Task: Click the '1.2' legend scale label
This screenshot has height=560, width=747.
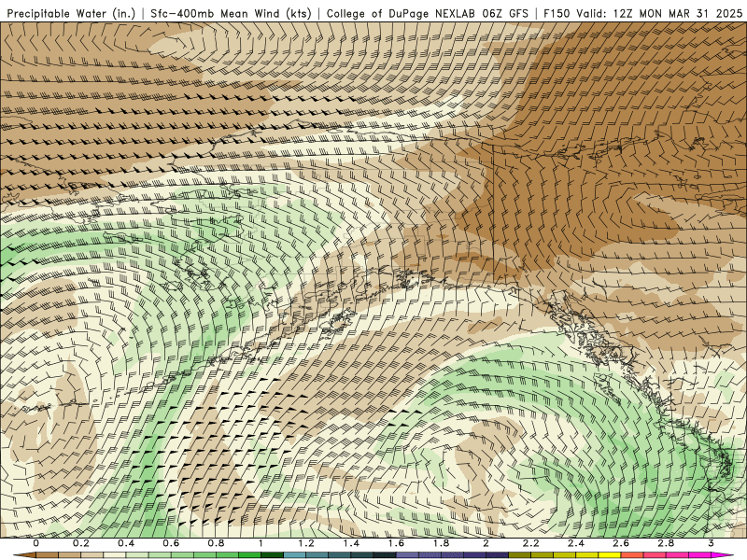Action: (x=306, y=543)
